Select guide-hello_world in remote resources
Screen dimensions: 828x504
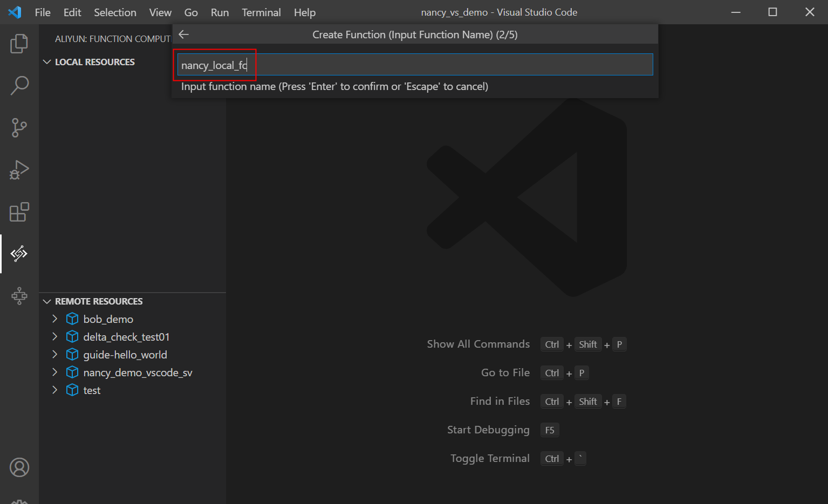tap(132, 355)
